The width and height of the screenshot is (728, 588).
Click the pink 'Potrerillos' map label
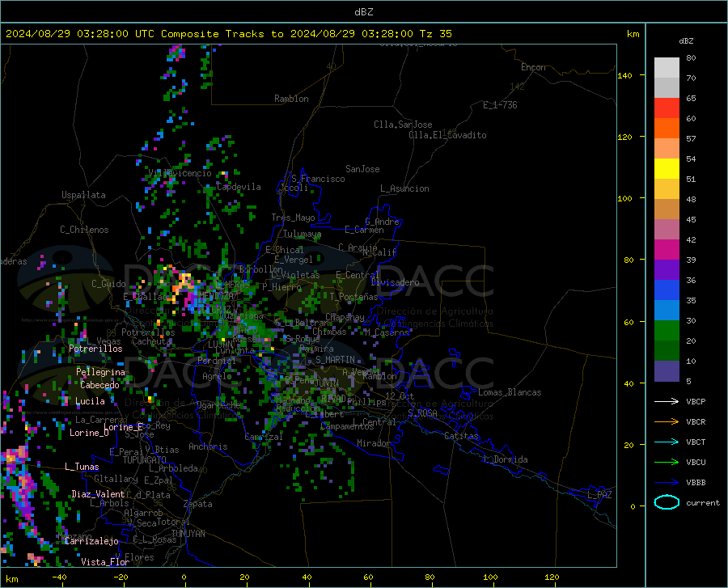pyautogui.click(x=95, y=349)
